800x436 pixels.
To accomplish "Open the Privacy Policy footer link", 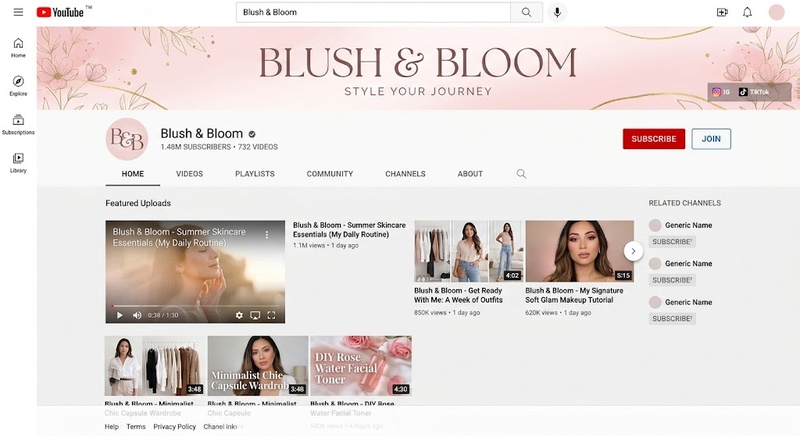I will (174, 427).
